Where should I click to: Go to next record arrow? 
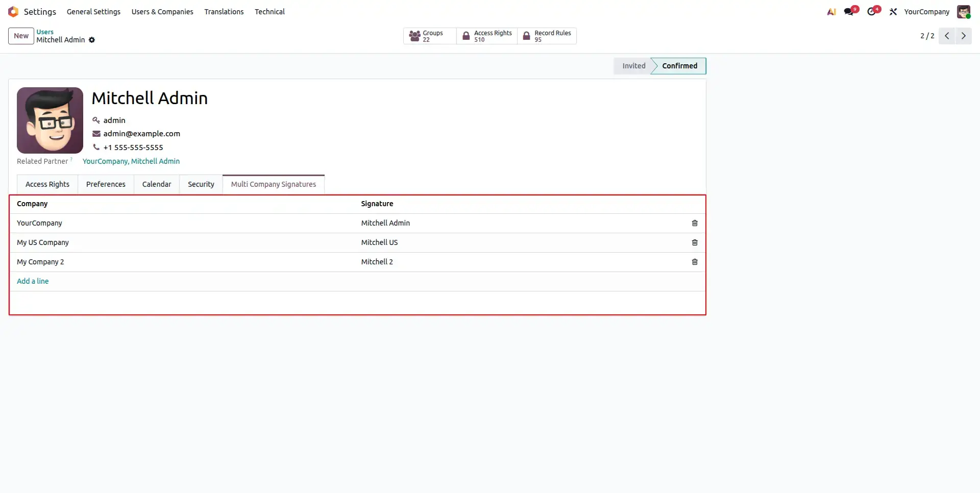coord(964,36)
